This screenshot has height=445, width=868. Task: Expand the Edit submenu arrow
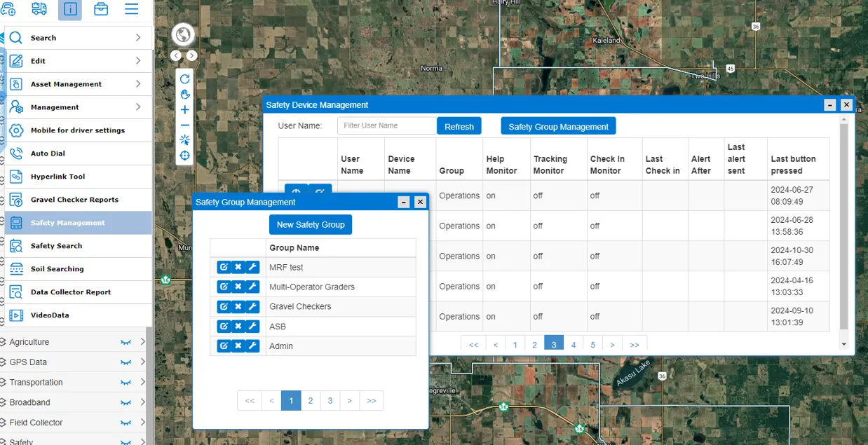138,61
